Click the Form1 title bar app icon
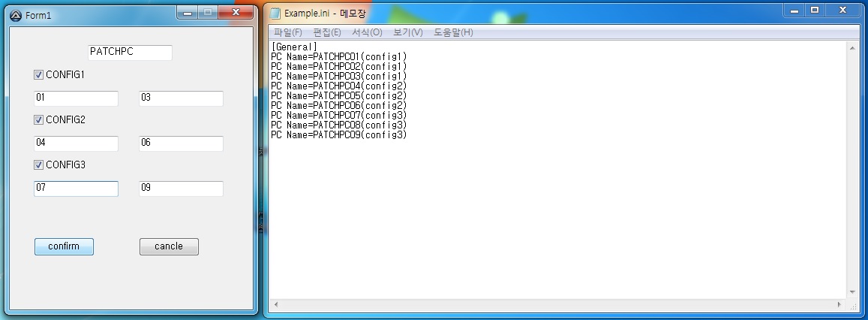Viewport: 868px width, 320px height. pos(16,15)
